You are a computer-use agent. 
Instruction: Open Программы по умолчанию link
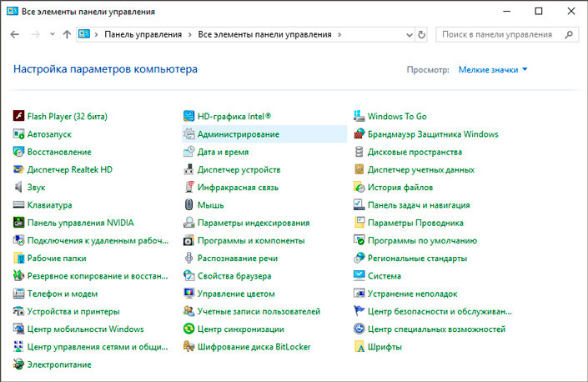(422, 240)
